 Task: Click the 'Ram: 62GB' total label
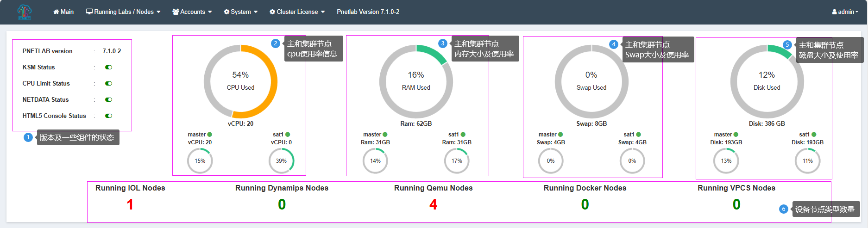tap(416, 124)
